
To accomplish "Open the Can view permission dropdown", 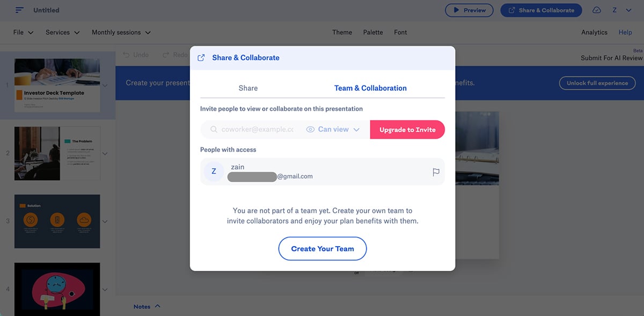I will click(333, 129).
